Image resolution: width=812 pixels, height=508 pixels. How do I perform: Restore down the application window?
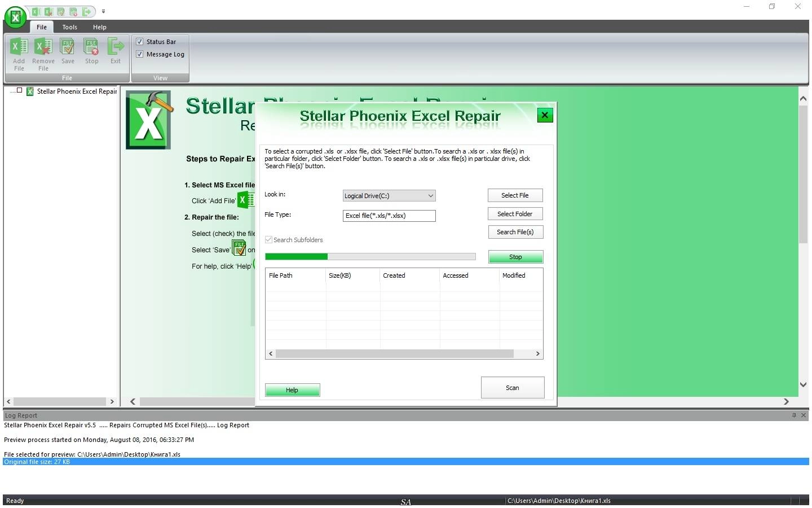(x=772, y=7)
